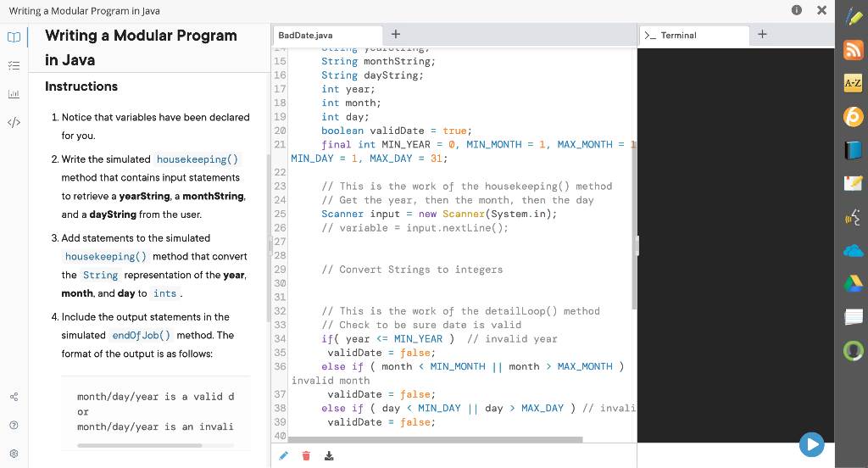Viewport: 868px width, 468px height.
Task: Open the code brackets icon in sidebar
Action: pyautogui.click(x=14, y=122)
